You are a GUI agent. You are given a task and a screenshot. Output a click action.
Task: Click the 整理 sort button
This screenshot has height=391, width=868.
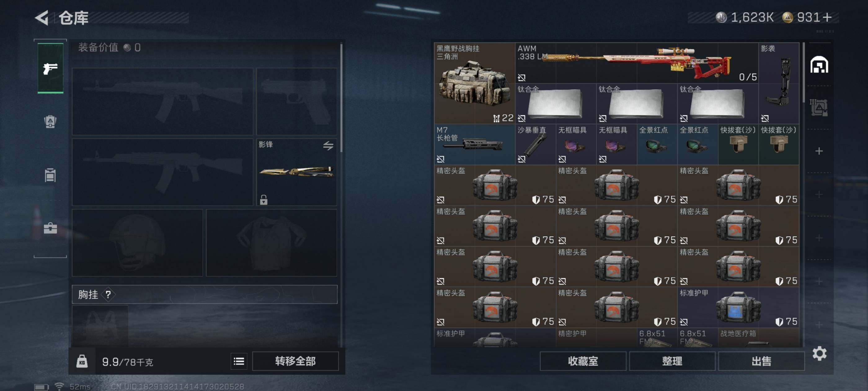point(672,361)
